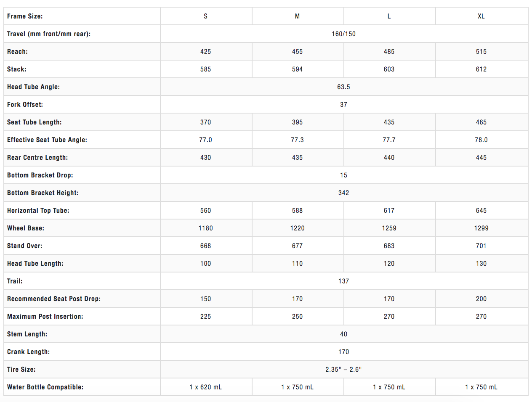Click Effective Seat Tube Angle value 77.7

(x=389, y=140)
